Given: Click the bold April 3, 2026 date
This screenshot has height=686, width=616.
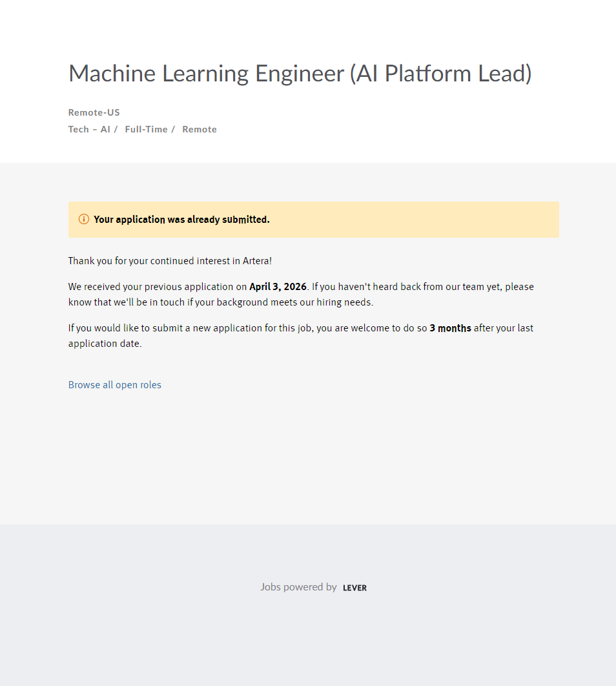Looking at the screenshot, I should point(278,287).
